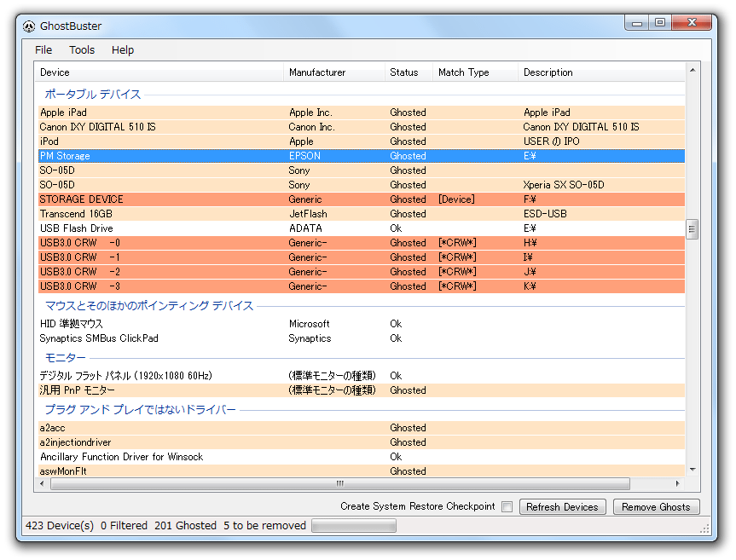Close the GhostBuster window
Viewport: 736px width, 560px height.
(692, 23)
